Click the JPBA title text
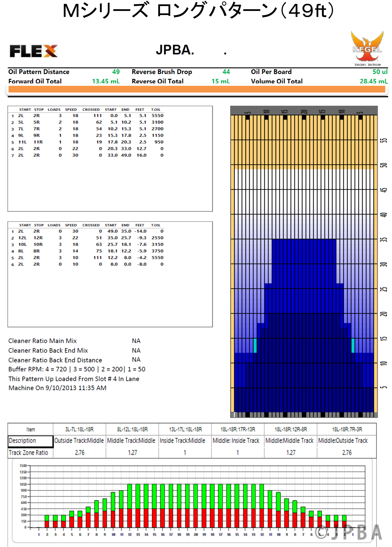This screenshot has width=392, height=547. point(175,50)
